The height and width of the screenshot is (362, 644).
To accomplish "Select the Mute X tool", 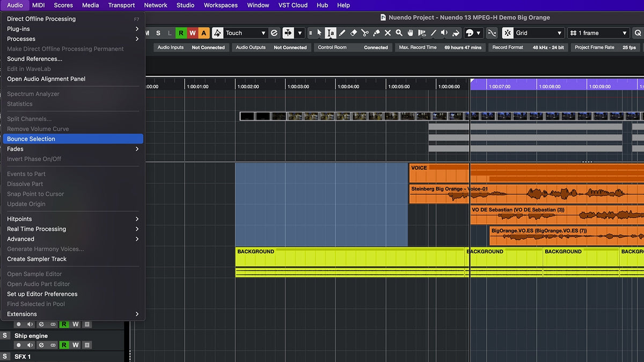I will [387, 33].
